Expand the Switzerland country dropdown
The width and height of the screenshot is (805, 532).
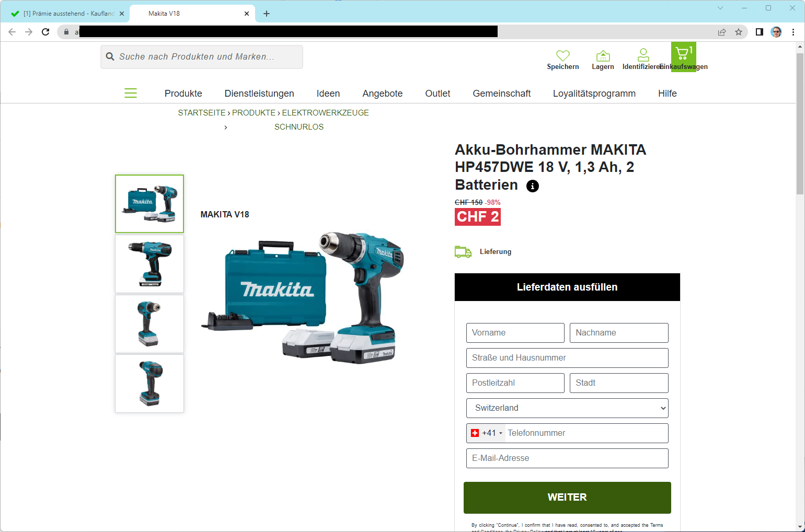567,408
